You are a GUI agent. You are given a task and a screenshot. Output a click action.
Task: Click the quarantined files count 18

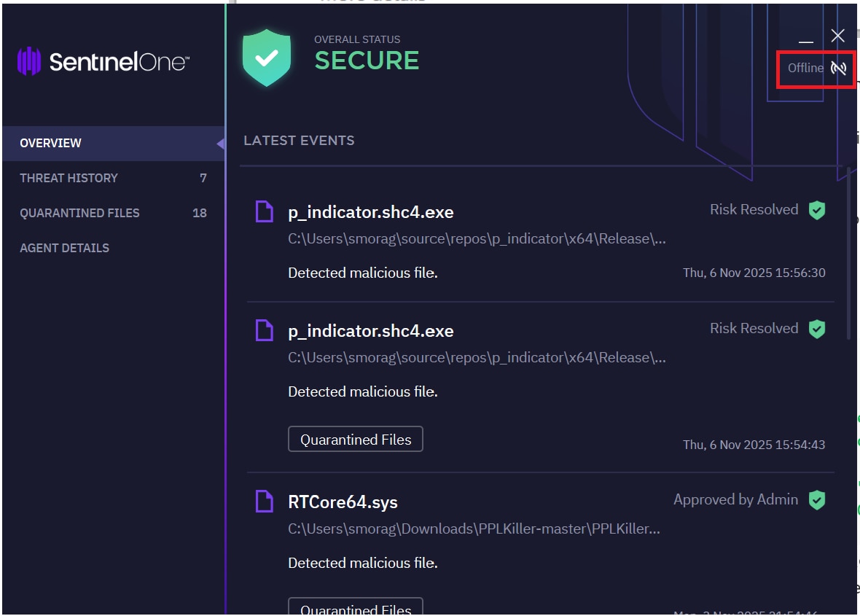[x=200, y=214]
